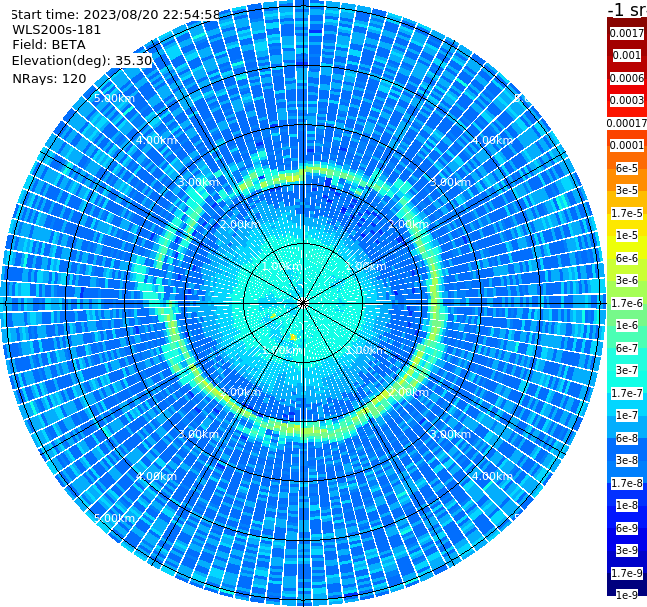Select the 4.00km range label in upper-right quadrant

click(493, 140)
